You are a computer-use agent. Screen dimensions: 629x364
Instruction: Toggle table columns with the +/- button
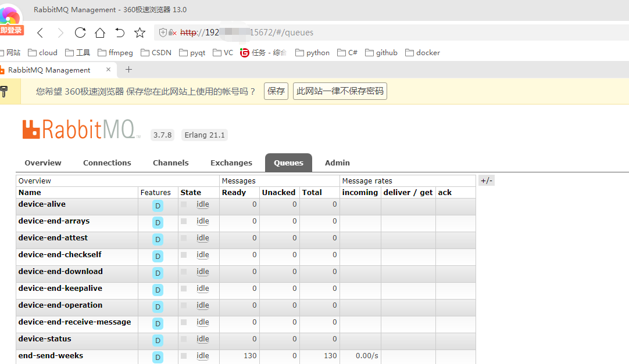pos(487,181)
